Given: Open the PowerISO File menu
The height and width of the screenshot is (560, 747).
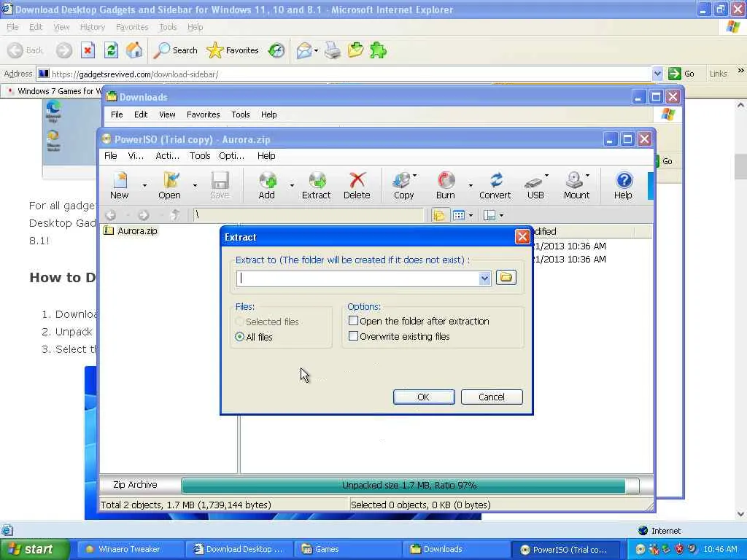Looking at the screenshot, I should point(111,156).
